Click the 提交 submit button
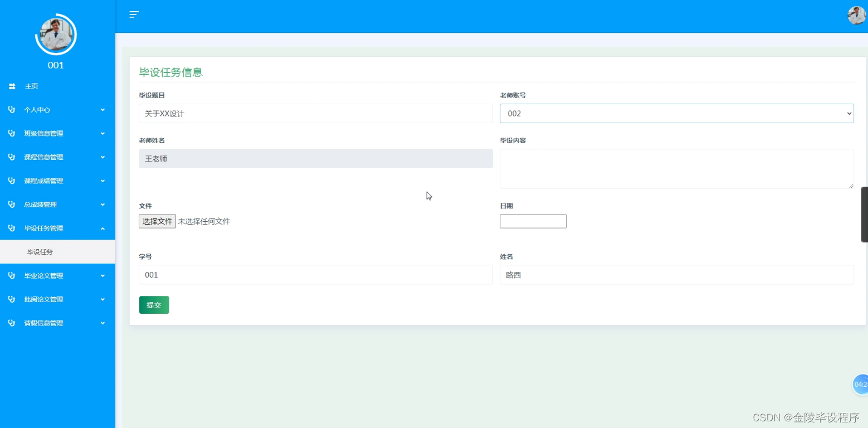This screenshot has width=868, height=428. coord(154,305)
